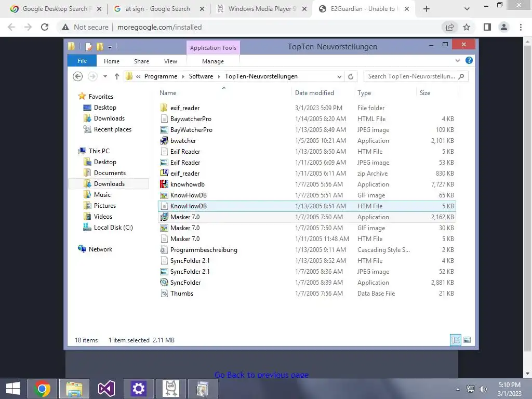The height and width of the screenshot is (399, 532).
Task: Open the Chrome three-dot menu
Action: point(521,27)
